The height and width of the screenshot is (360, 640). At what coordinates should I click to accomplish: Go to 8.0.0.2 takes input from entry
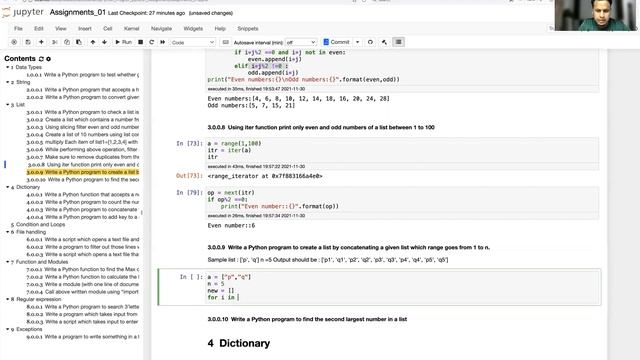83,314
